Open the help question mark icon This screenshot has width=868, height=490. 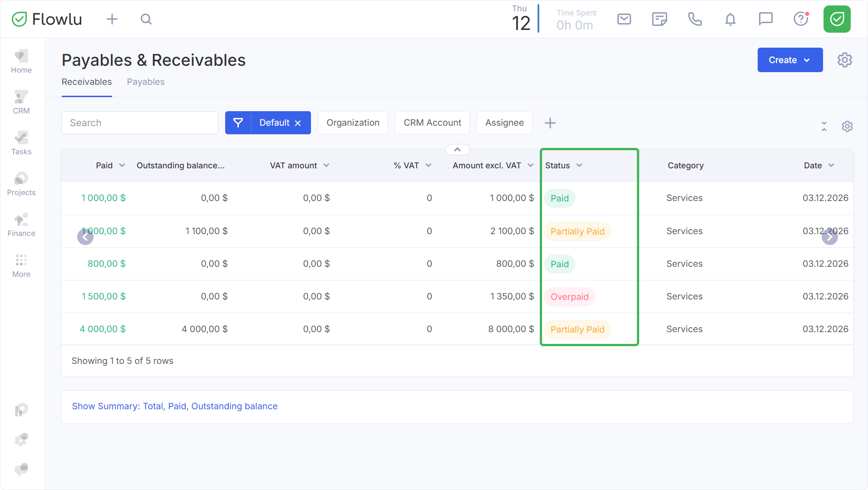(801, 19)
